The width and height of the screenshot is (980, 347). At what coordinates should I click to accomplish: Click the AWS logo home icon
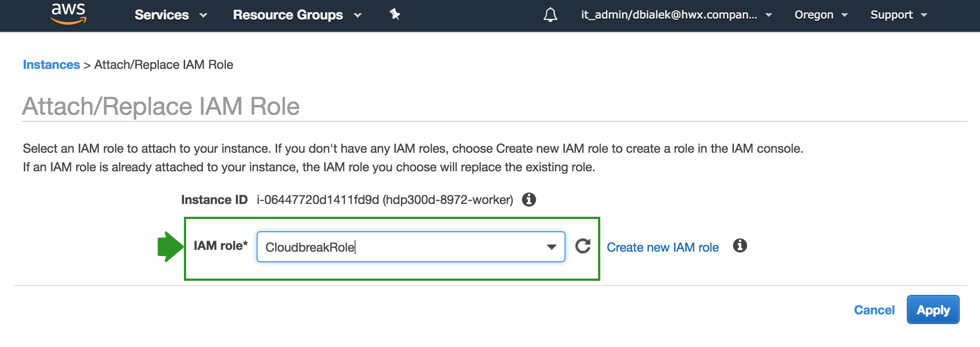point(68,13)
